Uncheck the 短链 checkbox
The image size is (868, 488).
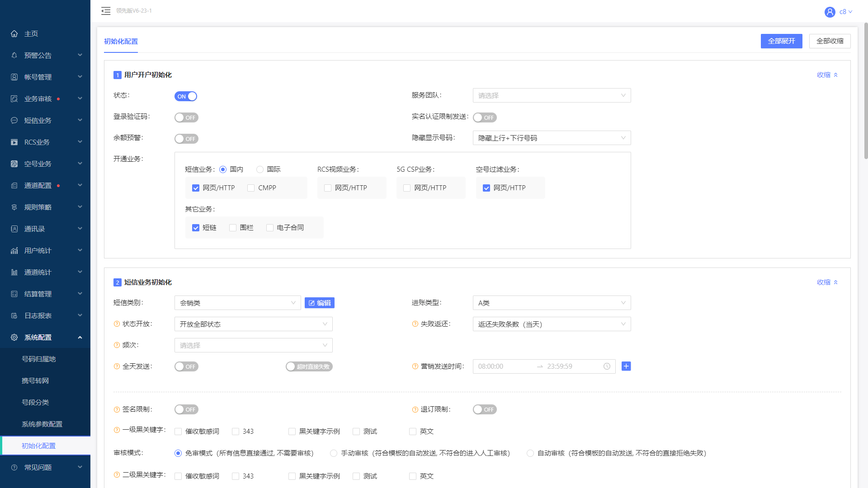pyautogui.click(x=196, y=228)
